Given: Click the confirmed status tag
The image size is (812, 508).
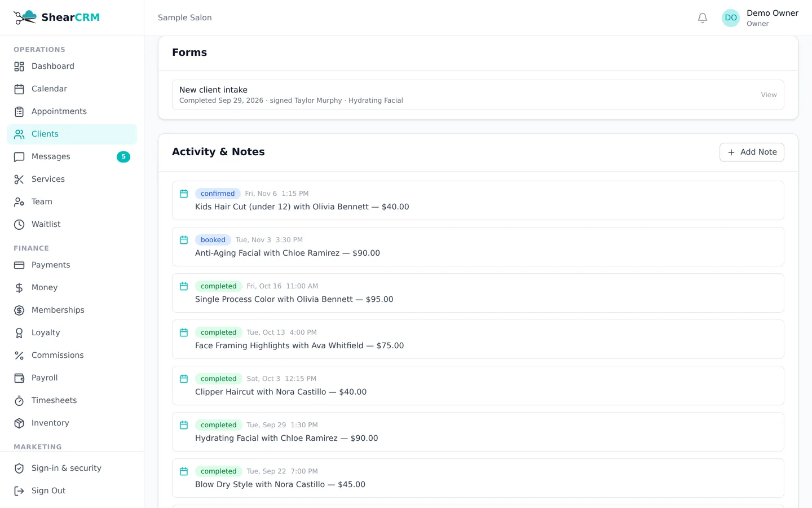Looking at the screenshot, I should tap(218, 194).
